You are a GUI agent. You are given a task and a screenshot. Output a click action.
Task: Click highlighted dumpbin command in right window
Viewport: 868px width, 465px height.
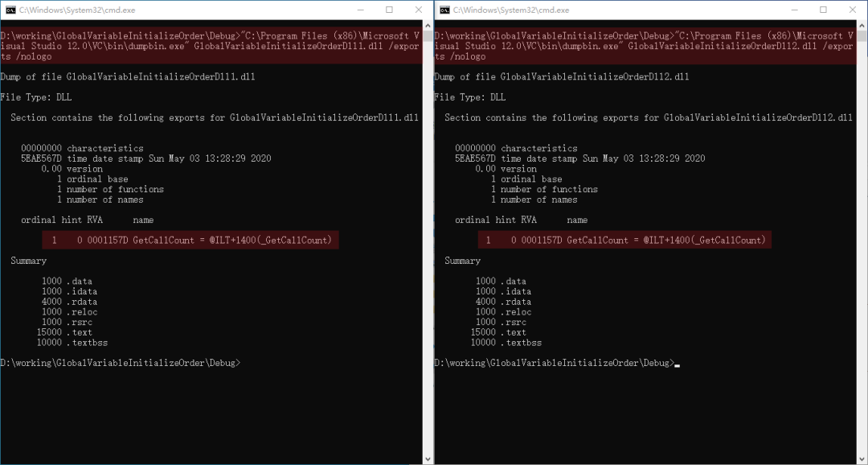(x=645, y=47)
